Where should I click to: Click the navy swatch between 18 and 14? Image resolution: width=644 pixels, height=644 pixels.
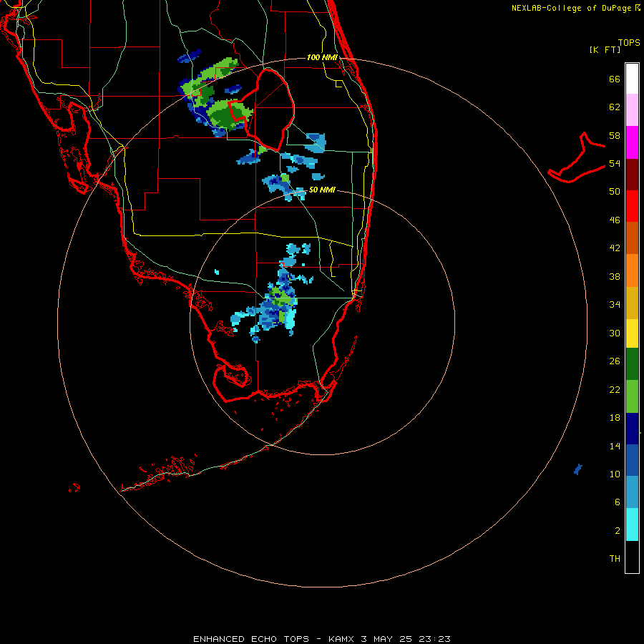[x=632, y=429]
